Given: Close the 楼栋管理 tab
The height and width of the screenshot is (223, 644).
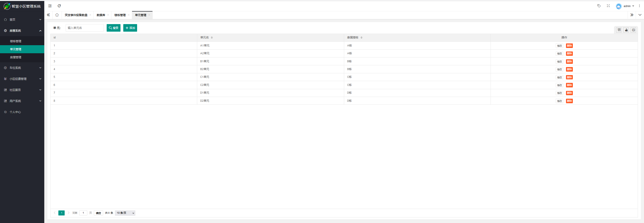Looking at the screenshot, I should click(x=129, y=15).
